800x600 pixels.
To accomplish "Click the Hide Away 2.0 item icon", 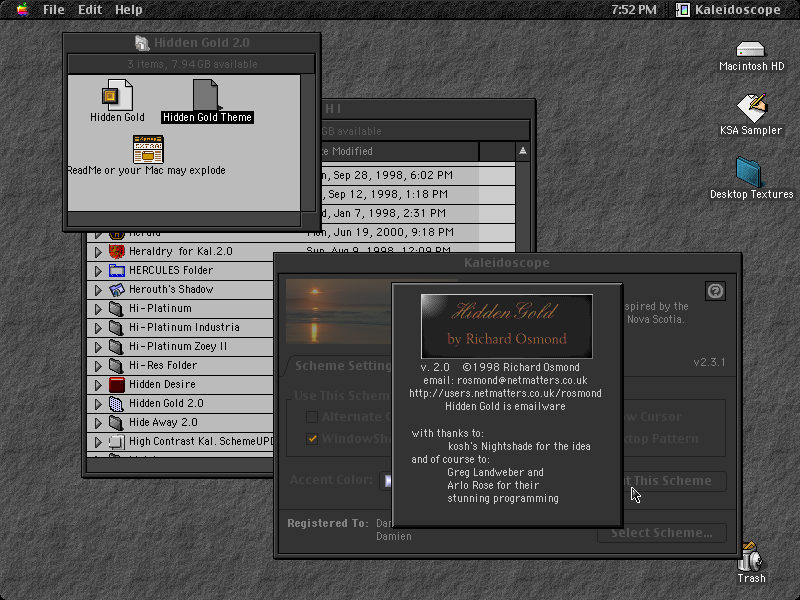I will 117,422.
